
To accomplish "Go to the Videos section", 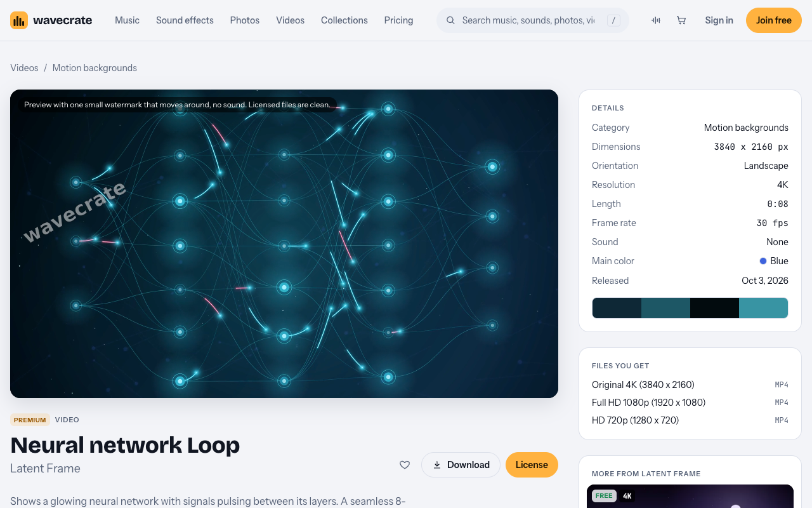I will 290,20.
